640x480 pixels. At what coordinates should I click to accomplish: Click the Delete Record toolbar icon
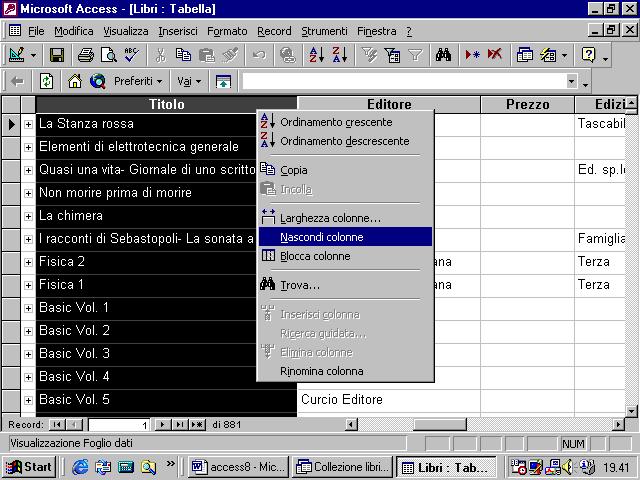coord(495,55)
